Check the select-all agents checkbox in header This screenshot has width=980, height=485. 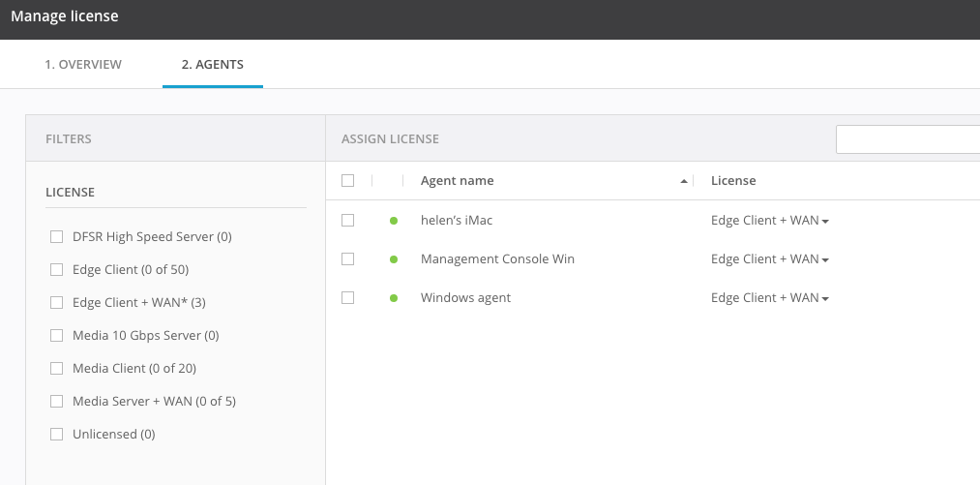pos(348,180)
